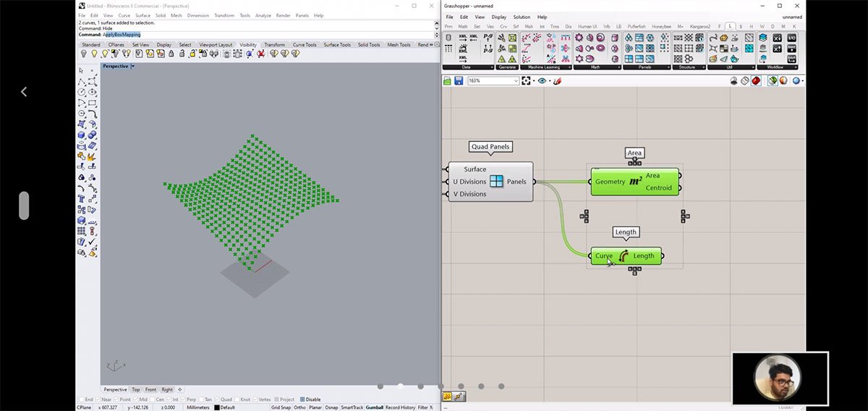Toggle the Mid osnap checkbox
The height and width of the screenshot is (411, 868).
[136, 399]
